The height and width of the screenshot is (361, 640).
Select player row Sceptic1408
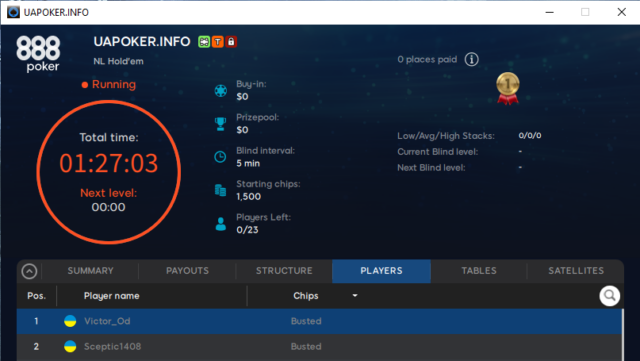point(319,347)
